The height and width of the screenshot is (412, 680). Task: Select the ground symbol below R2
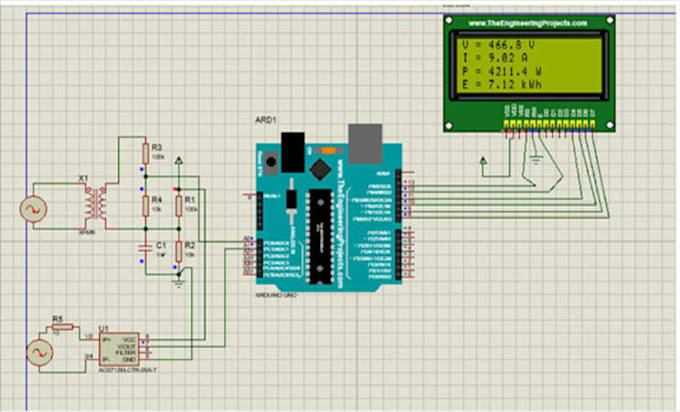coord(179,283)
